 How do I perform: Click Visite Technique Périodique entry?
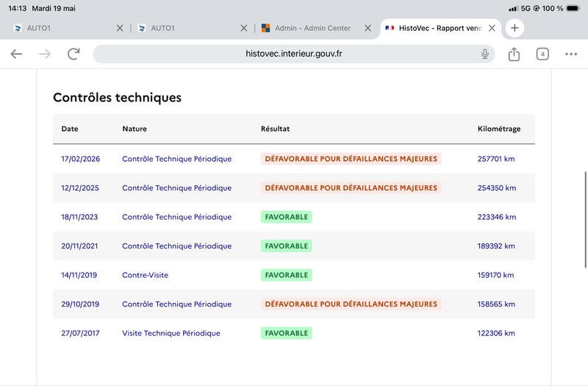tap(171, 333)
